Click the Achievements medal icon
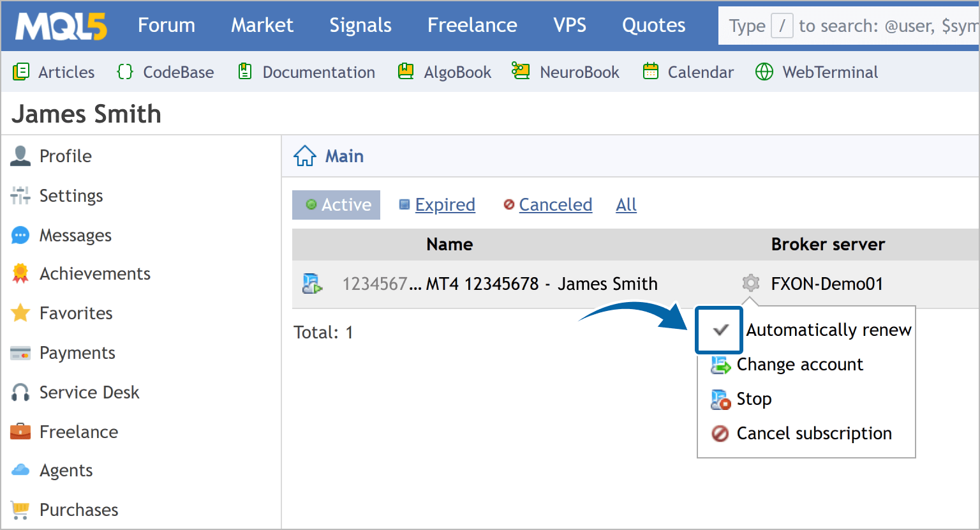The image size is (980, 530). [x=20, y=273]
